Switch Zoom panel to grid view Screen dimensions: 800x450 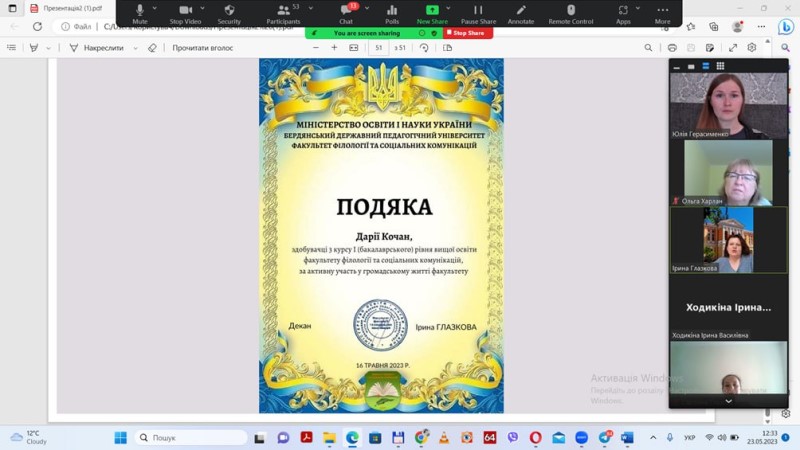[x=720, y=66]
